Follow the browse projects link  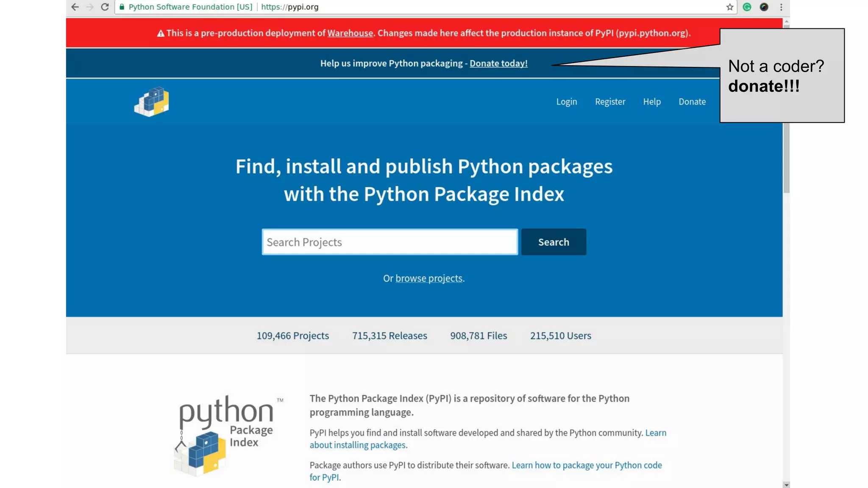(x=429, y=278)
